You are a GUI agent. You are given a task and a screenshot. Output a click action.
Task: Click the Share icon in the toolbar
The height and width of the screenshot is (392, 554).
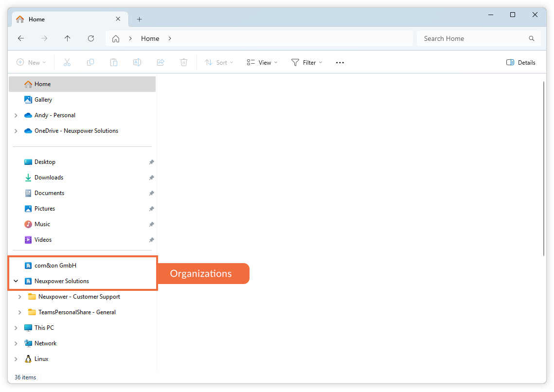pyautogui.click(x=161, y=62)
